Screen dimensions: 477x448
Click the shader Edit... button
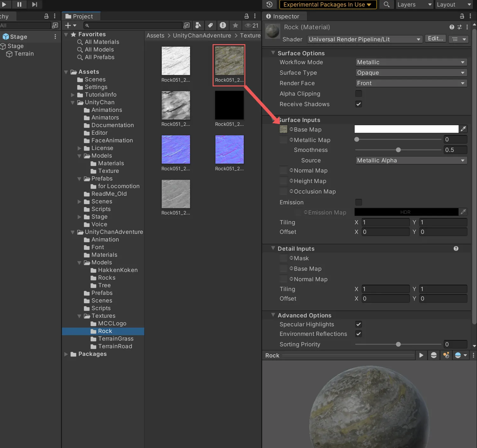point(435,39)
